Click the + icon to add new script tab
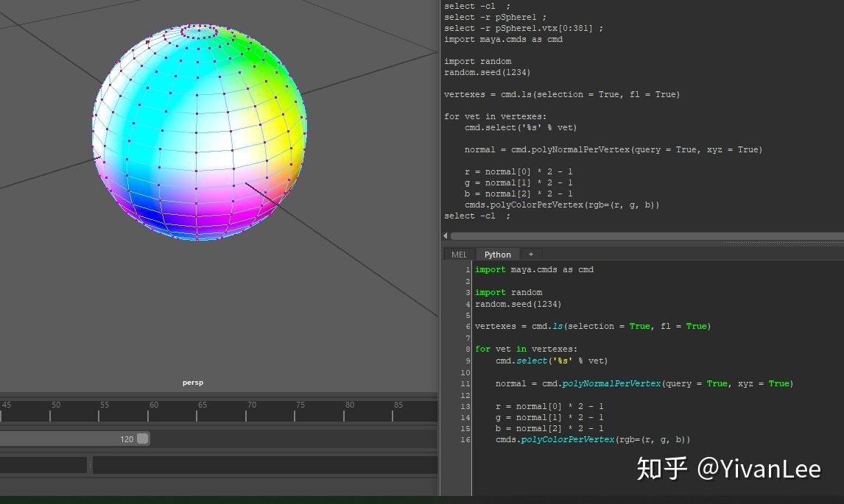844x504 pixels. (530, 254)
